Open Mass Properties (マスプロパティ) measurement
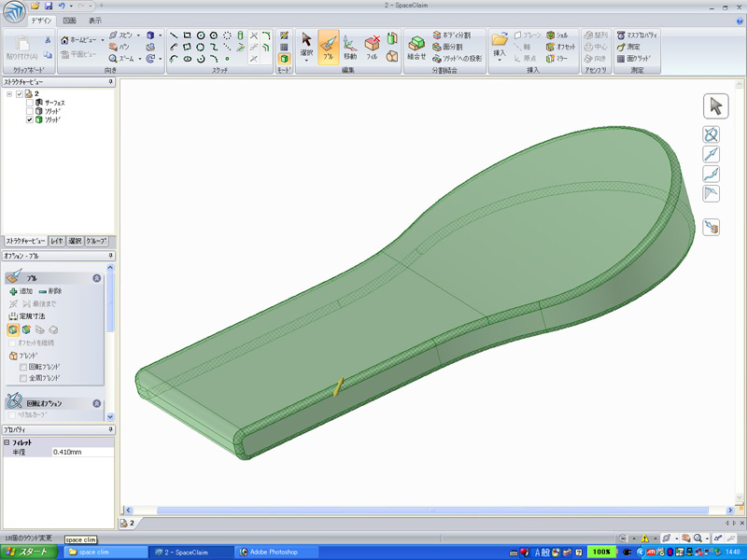The image size is (747, 560). pos(638,35)
